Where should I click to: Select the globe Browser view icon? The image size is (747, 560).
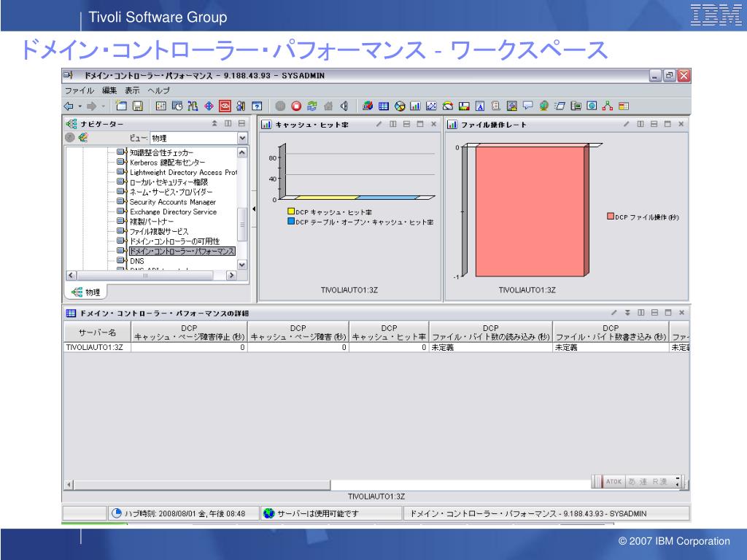[x=543, y=106]
